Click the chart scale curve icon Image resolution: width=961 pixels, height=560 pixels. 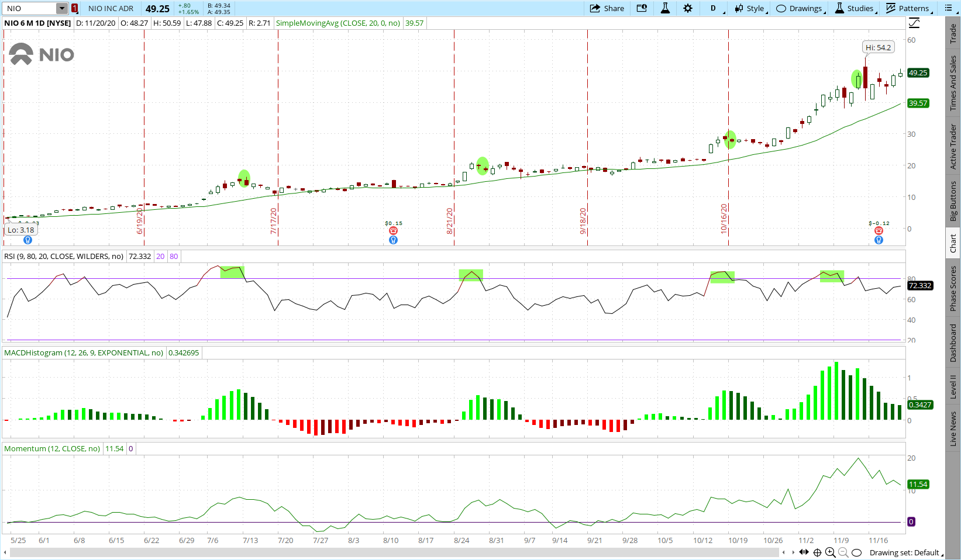(914, 23)
